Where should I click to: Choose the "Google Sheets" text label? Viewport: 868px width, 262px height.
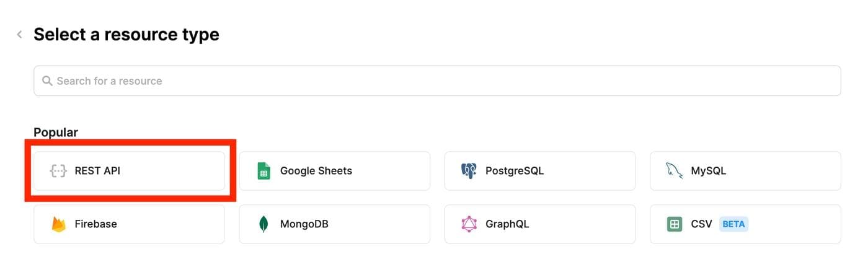316,171
